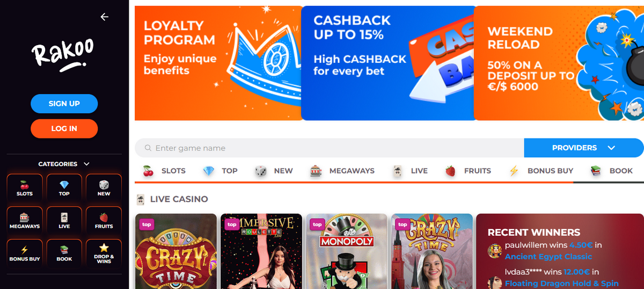Image resolution: width=644 pixels, height=289 pixels.
Task: Select the New dice category tile
Action: tap(104, 187)
